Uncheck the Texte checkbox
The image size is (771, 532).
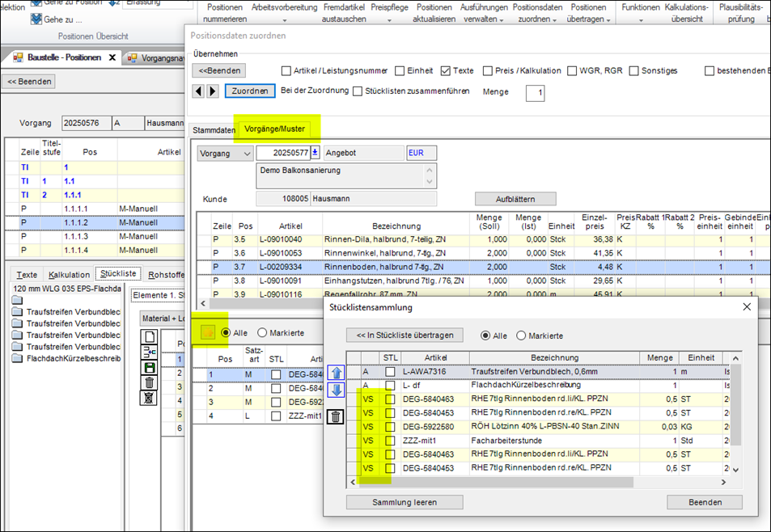(x=446, y=70)
